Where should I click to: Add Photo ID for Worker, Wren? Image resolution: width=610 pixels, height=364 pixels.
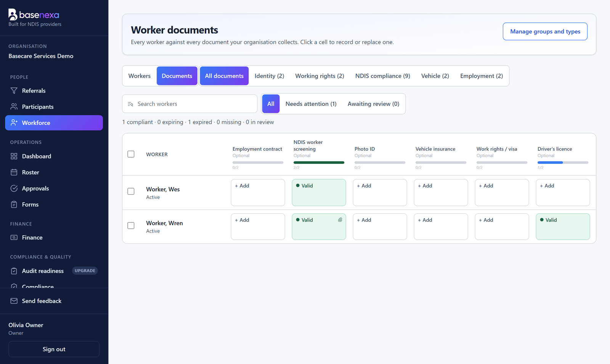pos(380,227)
